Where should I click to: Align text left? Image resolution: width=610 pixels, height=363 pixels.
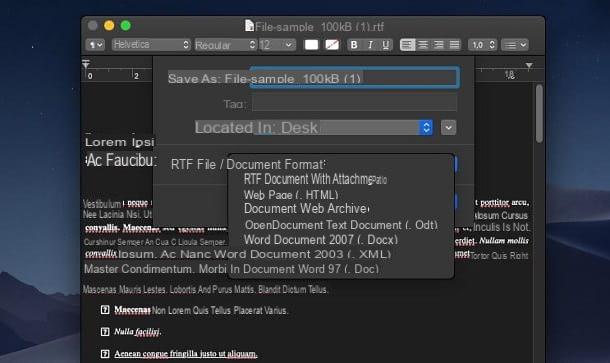pyautogui.click(x=407, y=45)
